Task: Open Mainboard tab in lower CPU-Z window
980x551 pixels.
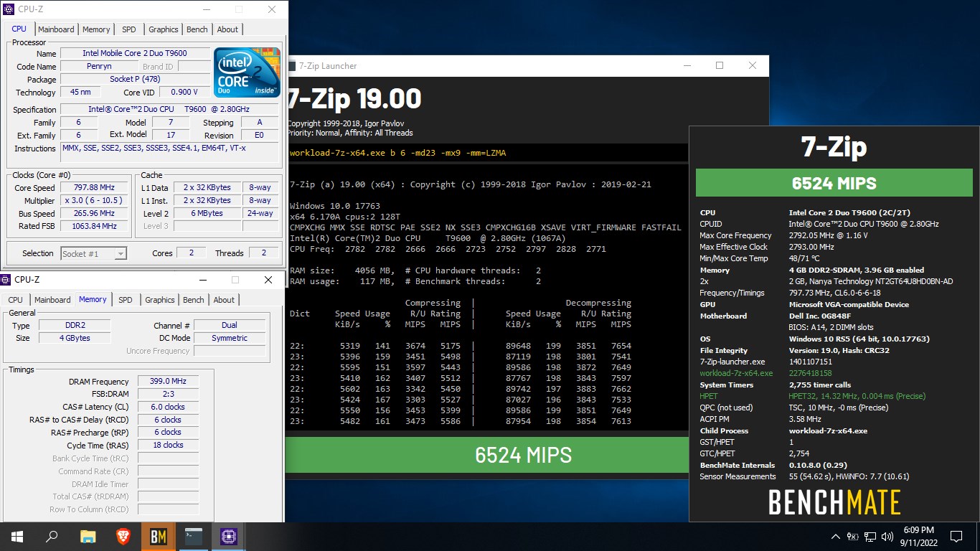Action: coord(52,300)
